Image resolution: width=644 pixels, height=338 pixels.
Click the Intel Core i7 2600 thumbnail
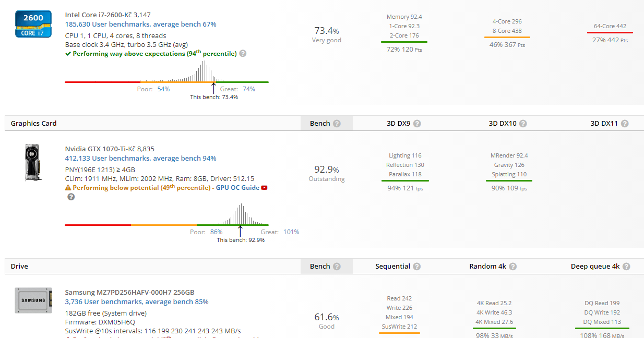pos(33,24)
